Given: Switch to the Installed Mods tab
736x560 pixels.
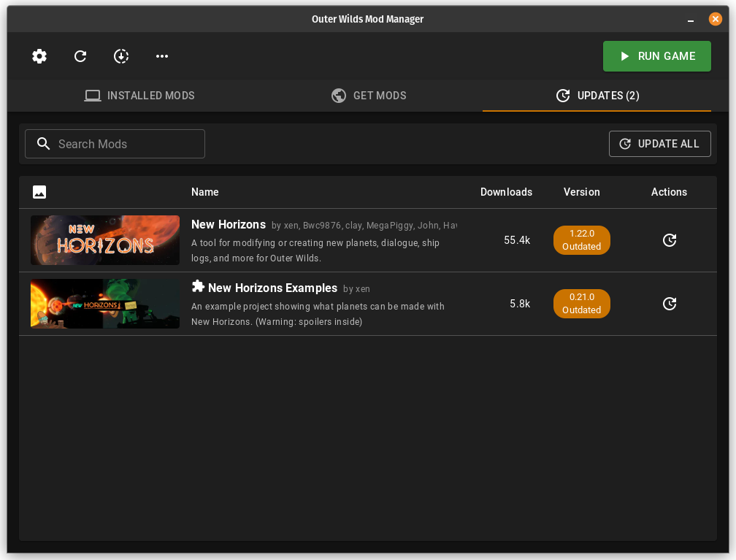Looking at the screenshot, I should [x=139, y=96].
